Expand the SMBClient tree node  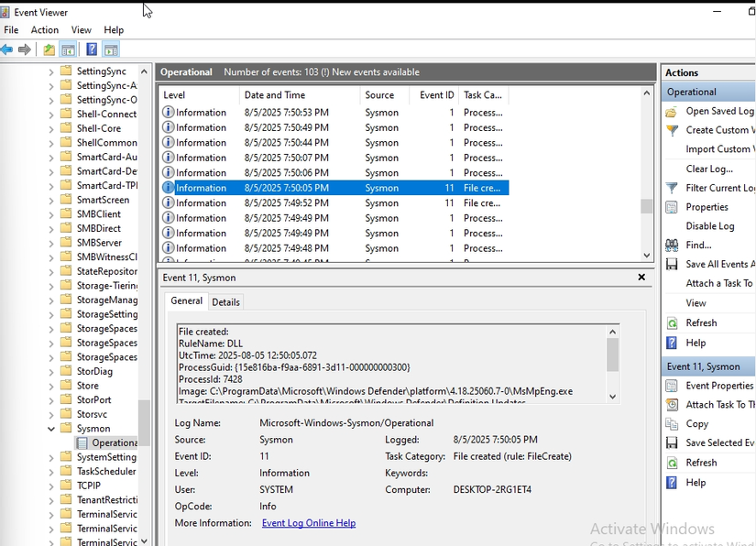click(51, 214)
